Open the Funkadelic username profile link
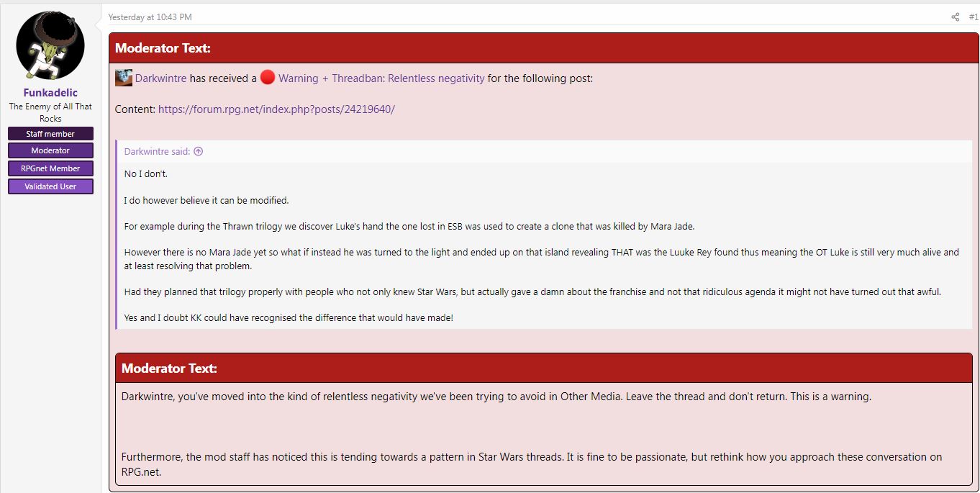 pyautogui.click(x=50, y=93)
